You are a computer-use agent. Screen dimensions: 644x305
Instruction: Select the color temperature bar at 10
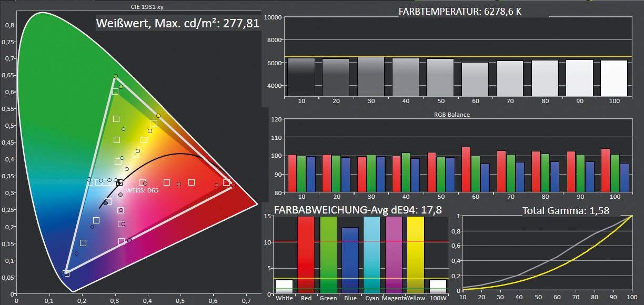tap(301, 77)
